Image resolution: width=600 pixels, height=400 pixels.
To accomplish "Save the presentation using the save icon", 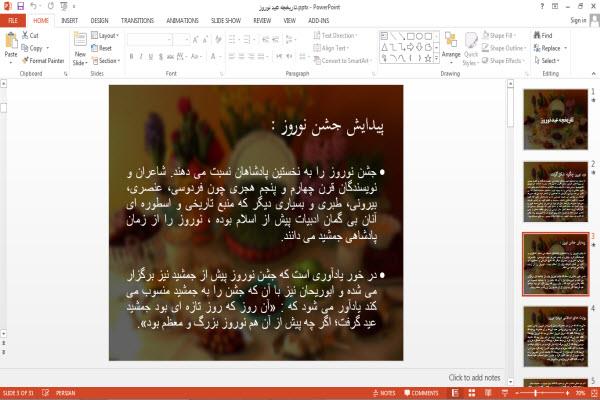I will click(x=20, y=6).
